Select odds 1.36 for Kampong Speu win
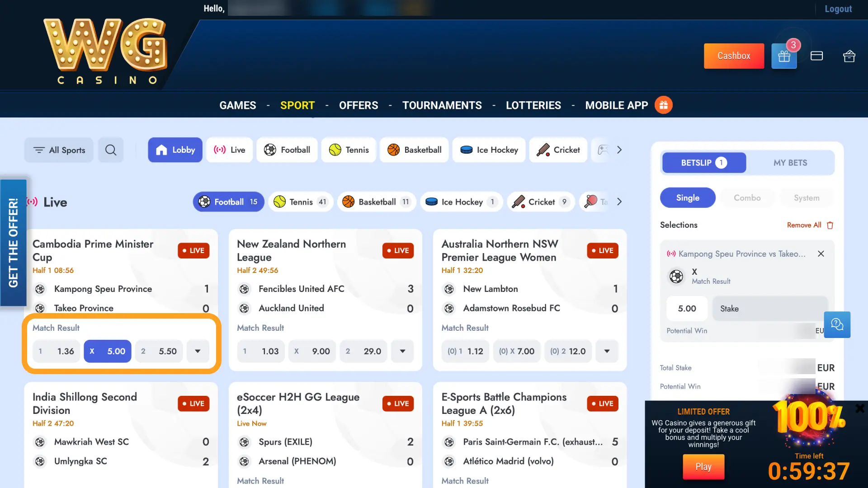The image size is (868, 488). pyautogui.click(x=57, y=351)
